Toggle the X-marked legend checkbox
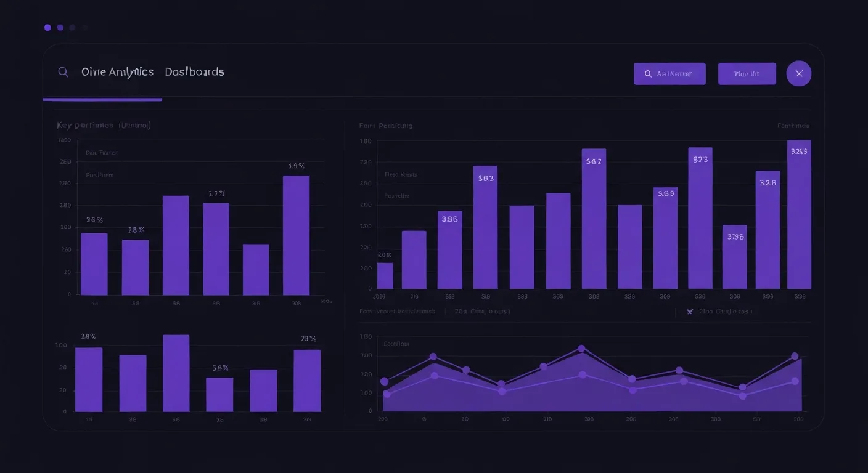Viewport: 868px width, 473px height. [x=690, y=312]
